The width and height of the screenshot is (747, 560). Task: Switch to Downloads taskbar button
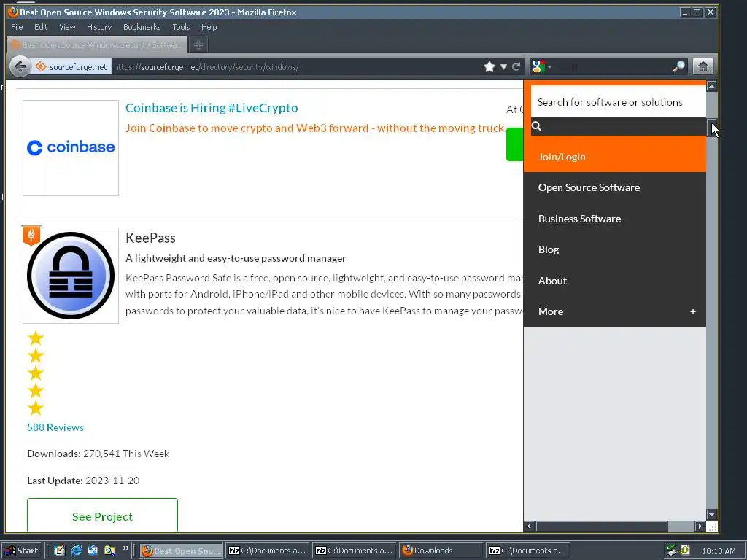(x=441, y=551)
